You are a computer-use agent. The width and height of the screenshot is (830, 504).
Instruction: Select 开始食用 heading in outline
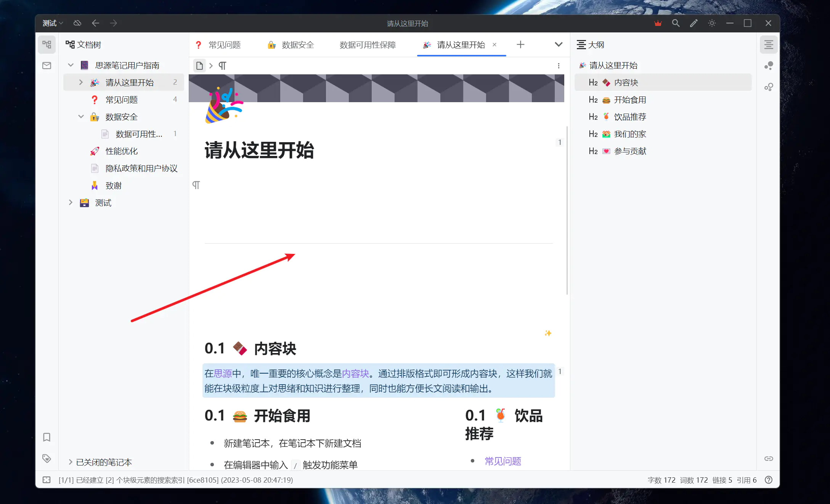630,100
